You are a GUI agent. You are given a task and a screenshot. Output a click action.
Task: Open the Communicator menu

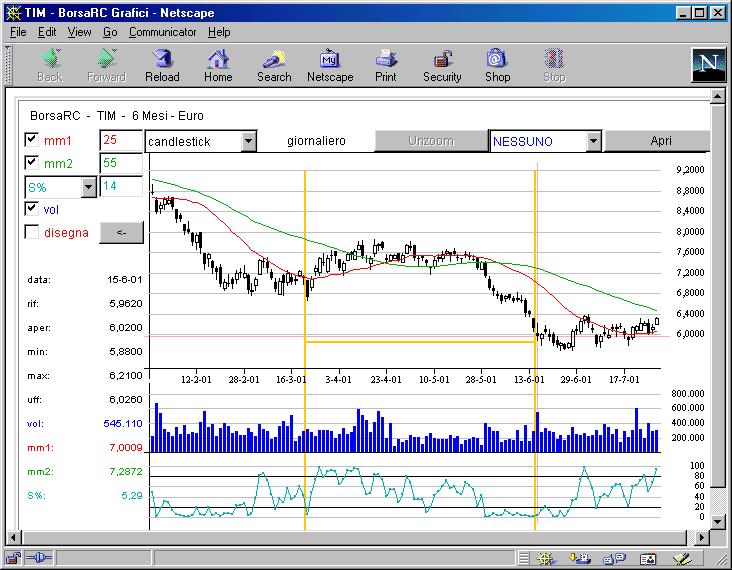pyautogui.click(x=162, y=32)
